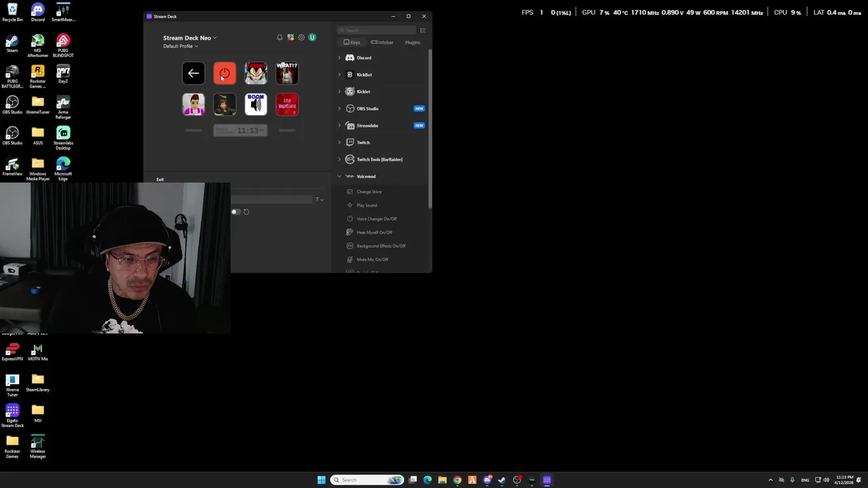Select the DayZ desktop shortcut
Screen dimensions: 868x488
(63, 74)
